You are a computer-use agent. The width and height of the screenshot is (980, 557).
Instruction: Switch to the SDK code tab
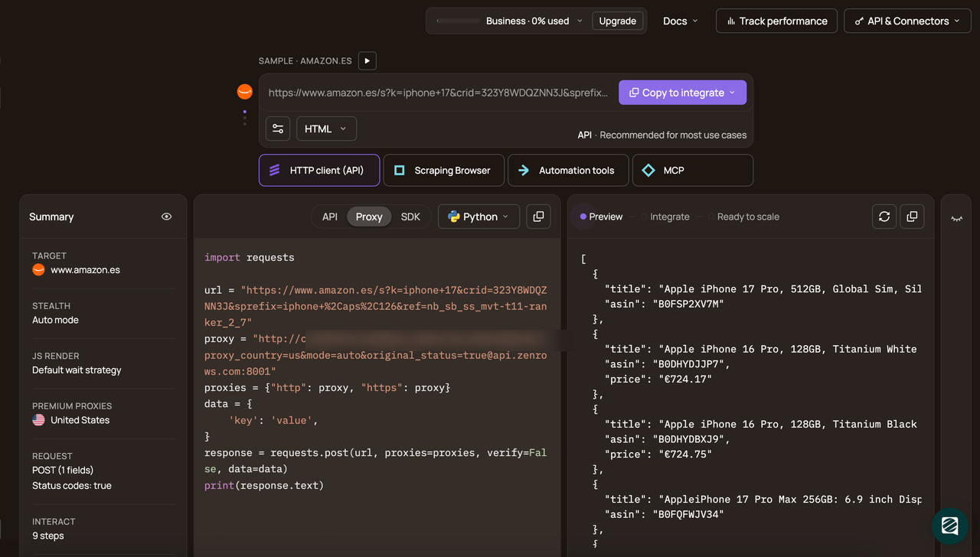(x=410, y=217)
